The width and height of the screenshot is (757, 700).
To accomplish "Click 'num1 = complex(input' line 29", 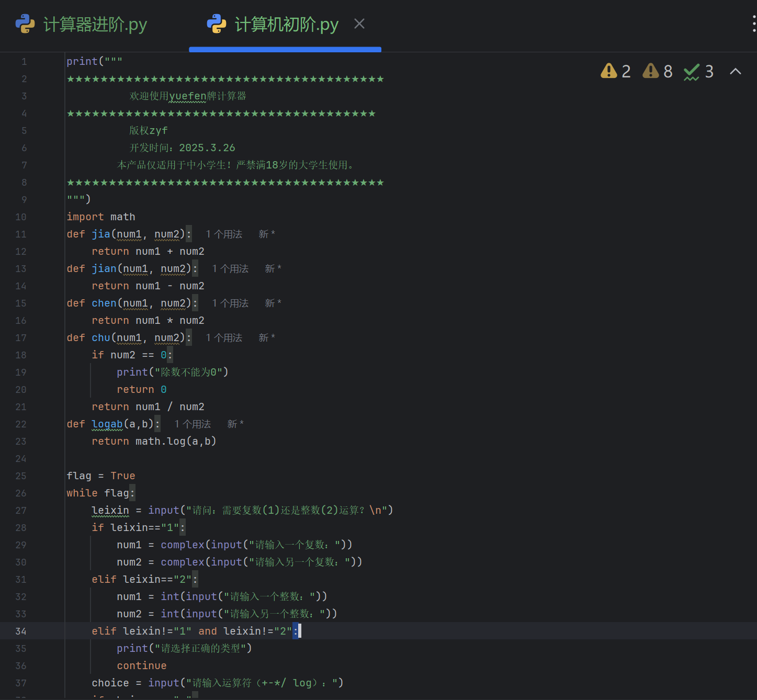I will click(234, 545).
